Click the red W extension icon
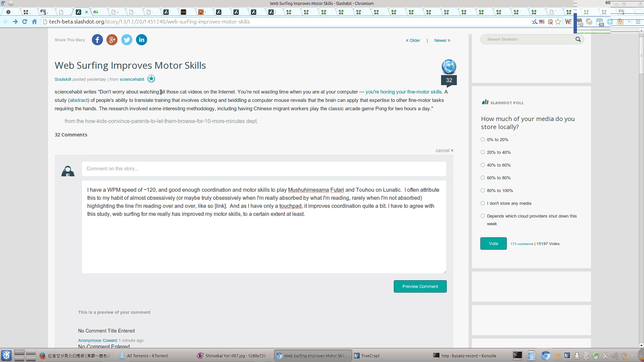This screenshot has height=362, width=644. tap(568, 22)
